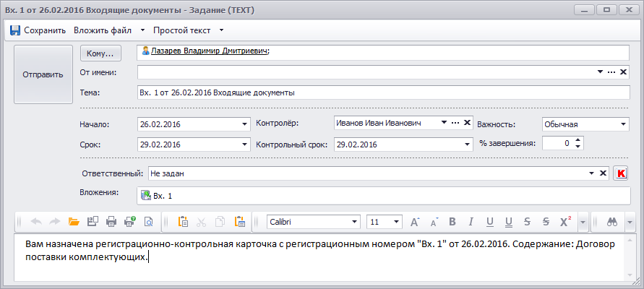Click into the Тема subject field

pyautogui.click(x=383, y=93)
